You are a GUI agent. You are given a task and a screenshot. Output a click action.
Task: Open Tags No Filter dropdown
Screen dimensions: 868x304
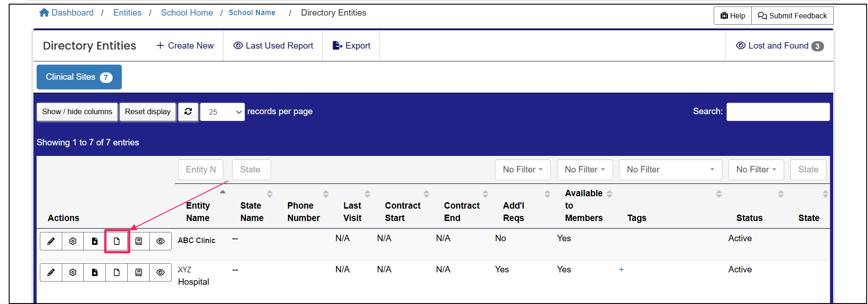671,170
